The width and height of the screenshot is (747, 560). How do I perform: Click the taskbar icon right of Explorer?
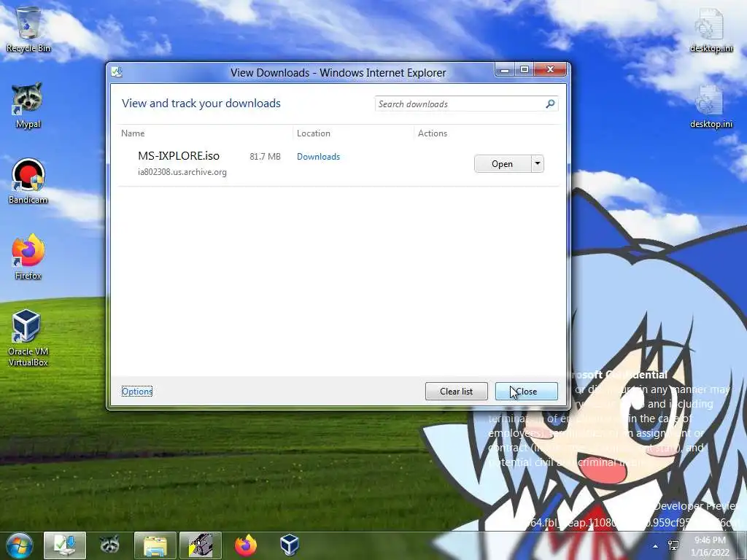tap(201, 545)
